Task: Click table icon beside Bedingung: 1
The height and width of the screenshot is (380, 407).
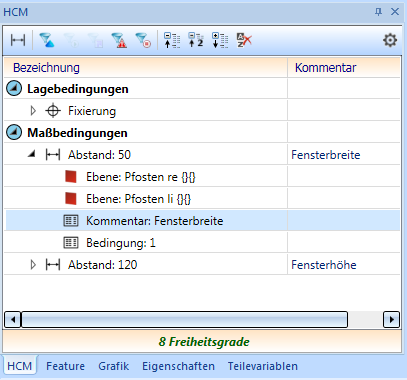Action: [71, 243]
